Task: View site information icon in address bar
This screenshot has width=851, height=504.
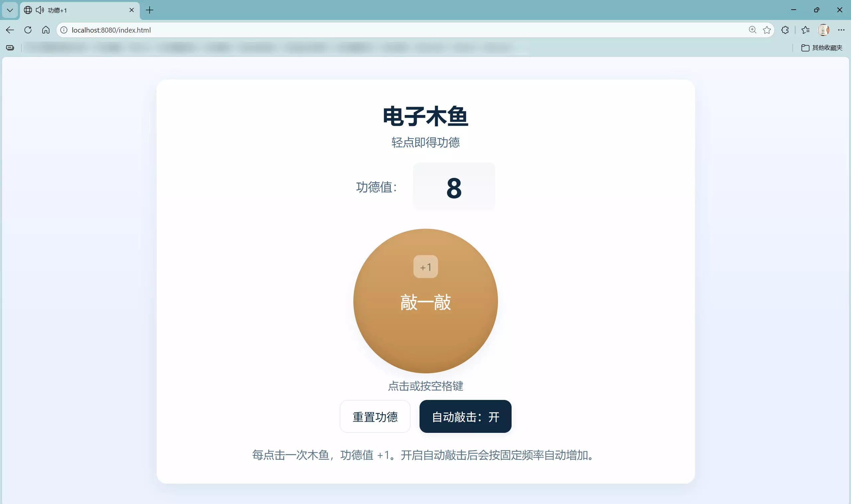Action: pyautogui.click(x=64, y=30)
